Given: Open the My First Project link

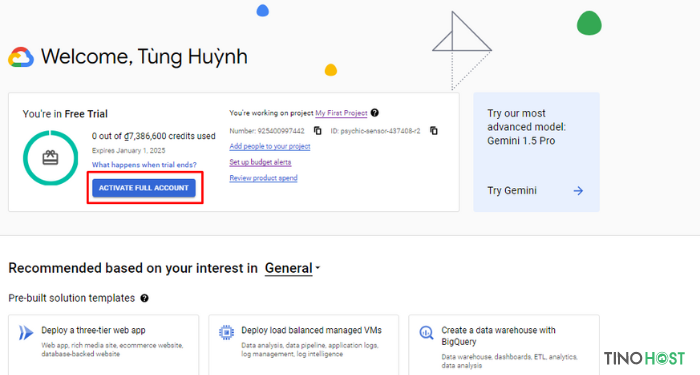Looking at the screenshot, I should [x=342, y=113].
